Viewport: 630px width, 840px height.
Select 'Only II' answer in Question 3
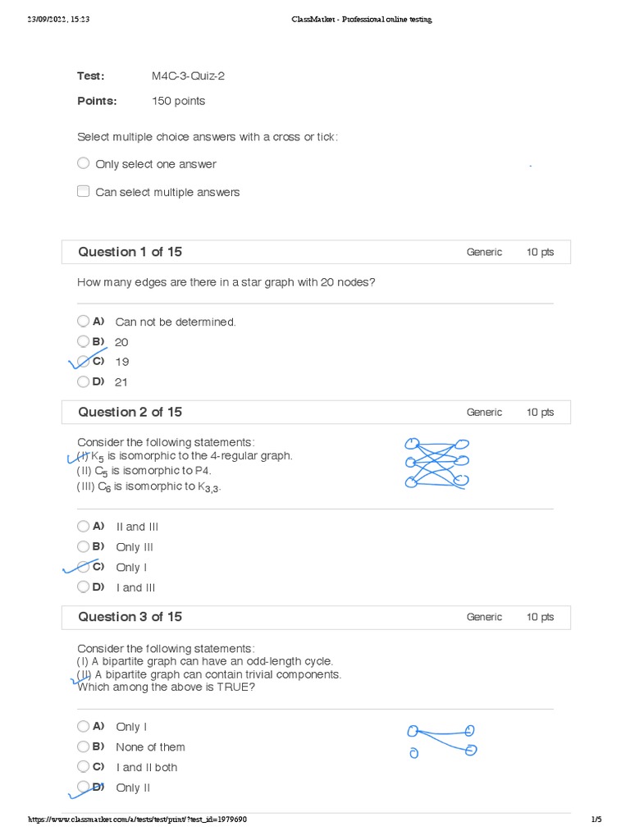click(83, 787)
